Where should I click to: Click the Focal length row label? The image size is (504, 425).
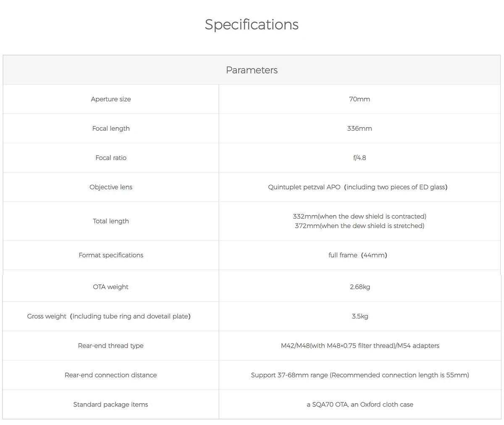click(x=111, y=129)
